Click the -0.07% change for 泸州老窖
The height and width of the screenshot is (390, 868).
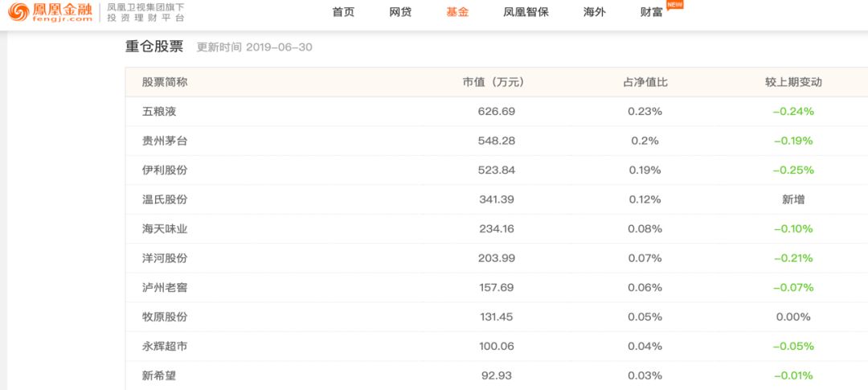pos(793,288)
